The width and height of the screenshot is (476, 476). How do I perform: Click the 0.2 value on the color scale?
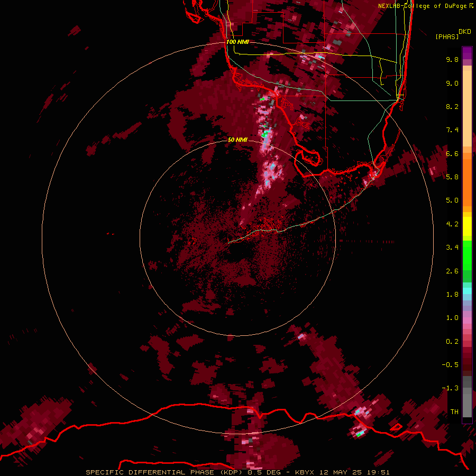coord(452,342)
